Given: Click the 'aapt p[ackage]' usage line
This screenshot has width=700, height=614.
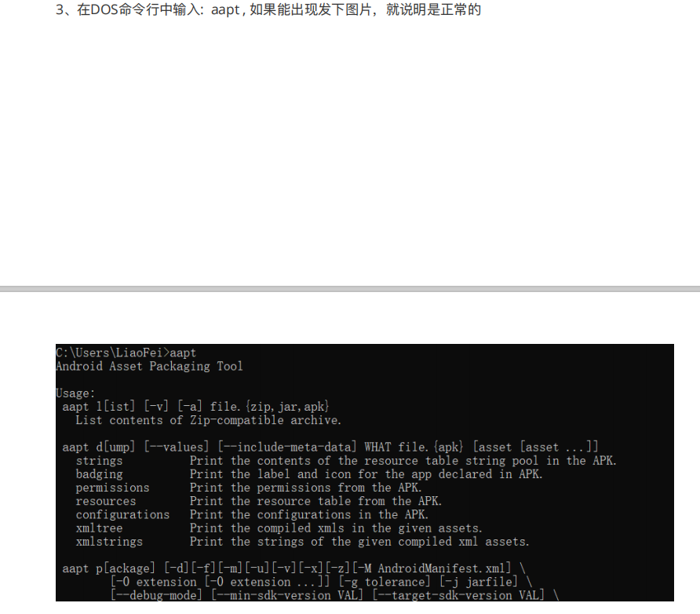Looking at the screenshot, I should coord(293,568).
